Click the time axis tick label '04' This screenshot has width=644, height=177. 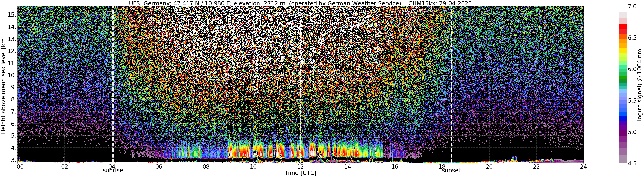[x=112, y=167]
